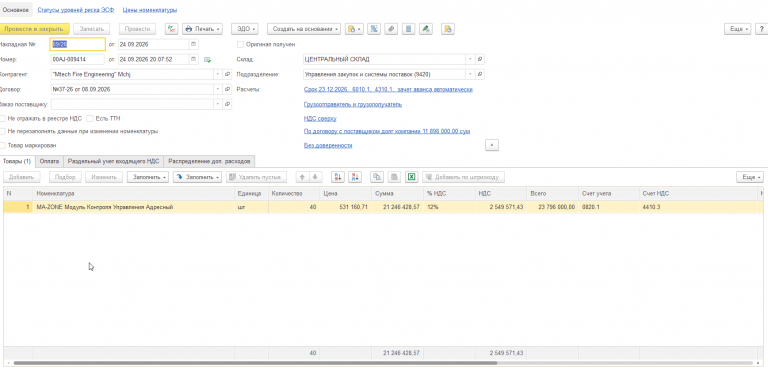Toggle Не перезаполнять данные при изменении номенклатуры
The width and height of the screenshot is (768, 367).
point(3,131)
